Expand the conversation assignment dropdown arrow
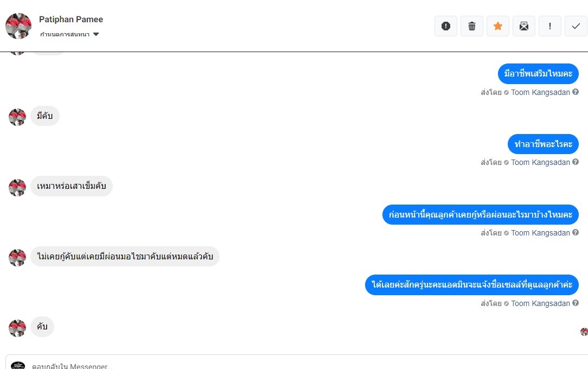This screenshot has height=369, width=588. pos(96,34)
